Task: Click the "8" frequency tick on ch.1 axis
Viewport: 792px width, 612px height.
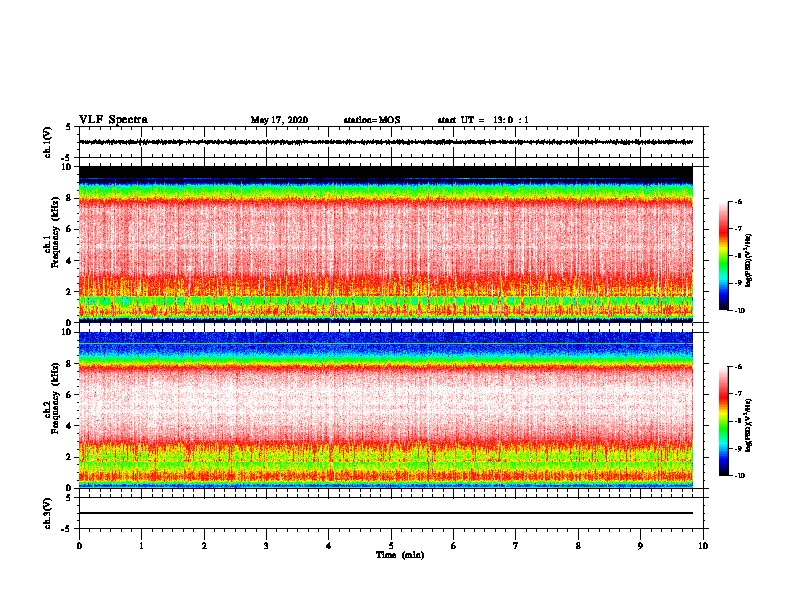Action: pyautogui.click(x=68, y=198)
